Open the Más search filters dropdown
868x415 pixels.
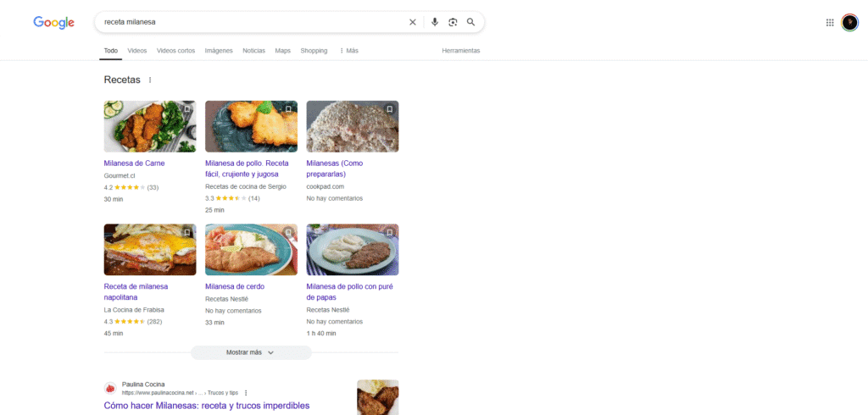point(348,51)
